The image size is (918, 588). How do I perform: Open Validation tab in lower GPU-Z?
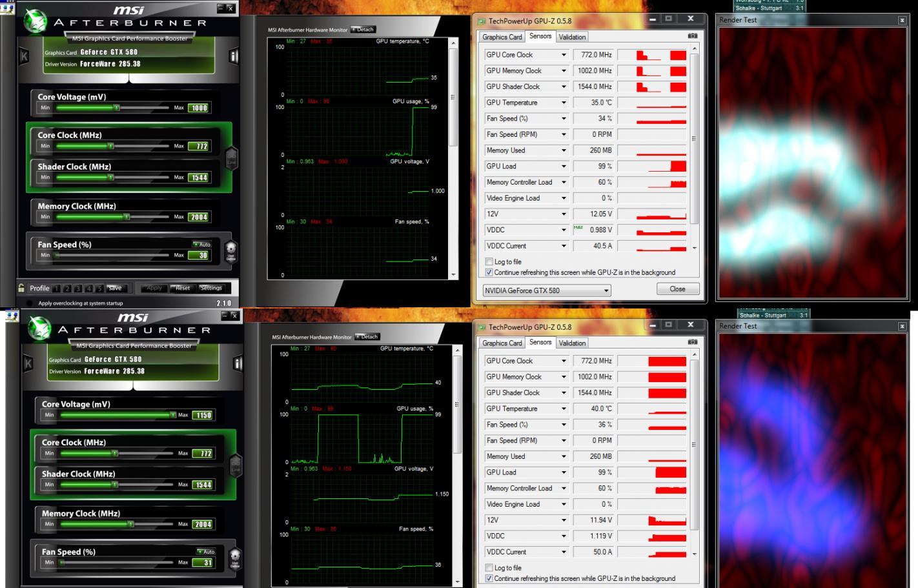pyautogui.click(x=572, y=343)
